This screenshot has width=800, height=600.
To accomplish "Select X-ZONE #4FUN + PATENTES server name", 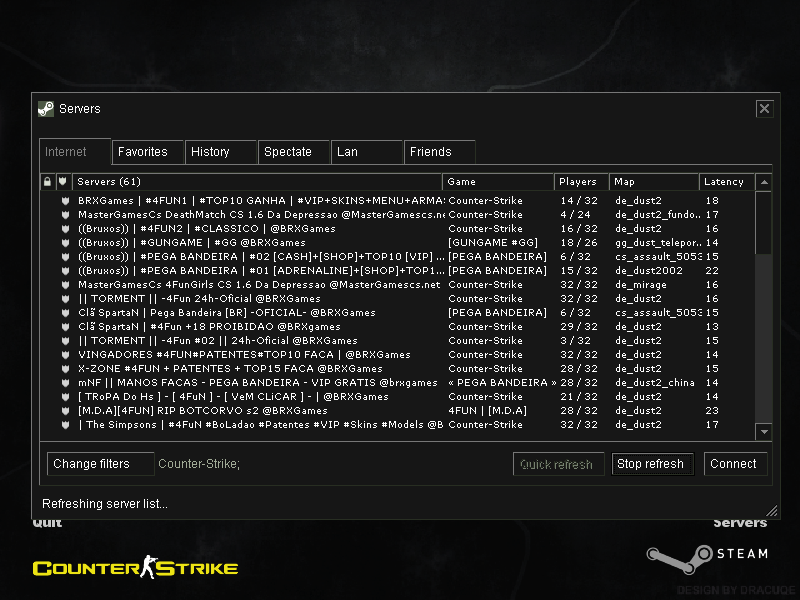I will point(230,368).
